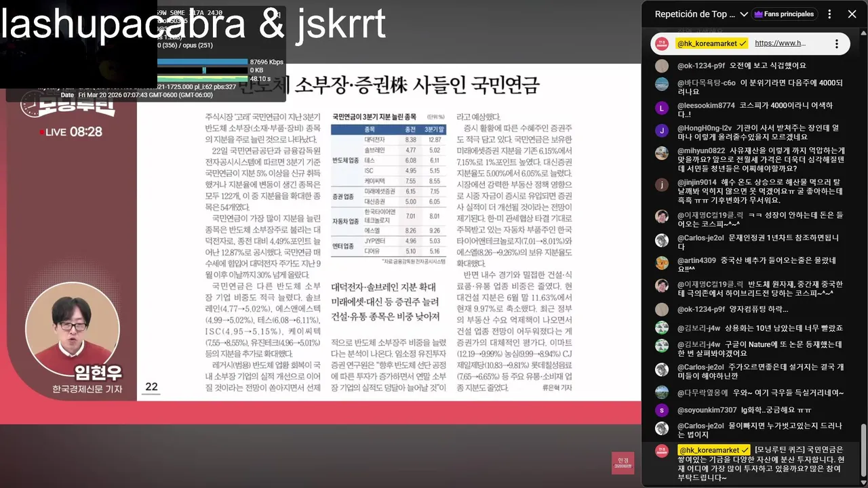868x488 pixels.
Task: Click username @leesookim8774 in chat
Action: tap(706, 106)
